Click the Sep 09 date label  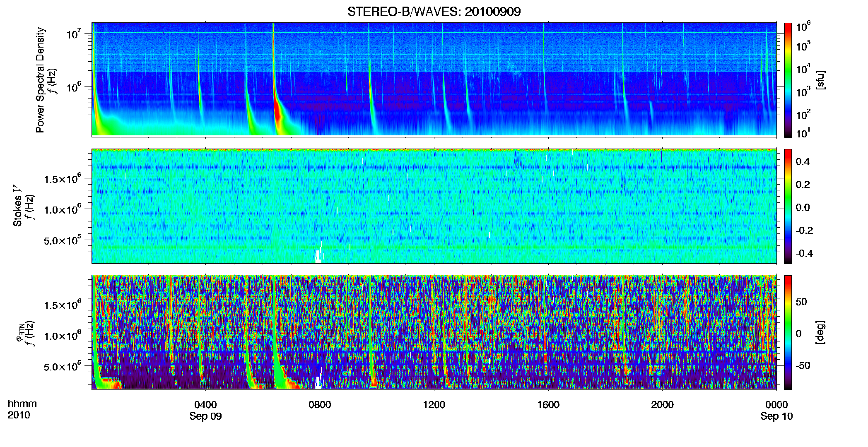(205, 416)
